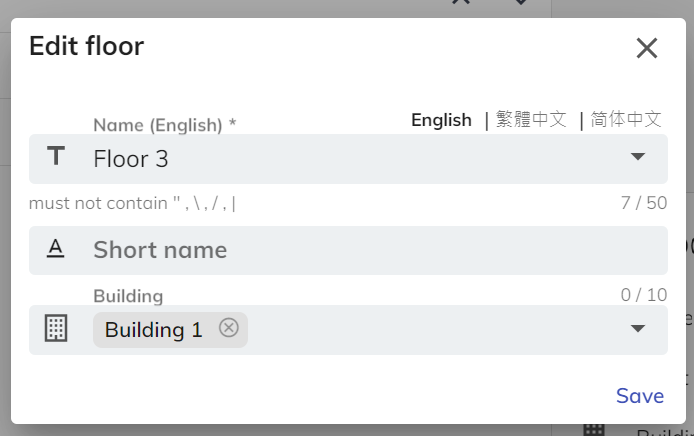The width and height of the screenshot is (694, 436).
Task: Click the Name field containing Floor 3
Action: coord(350,159)
